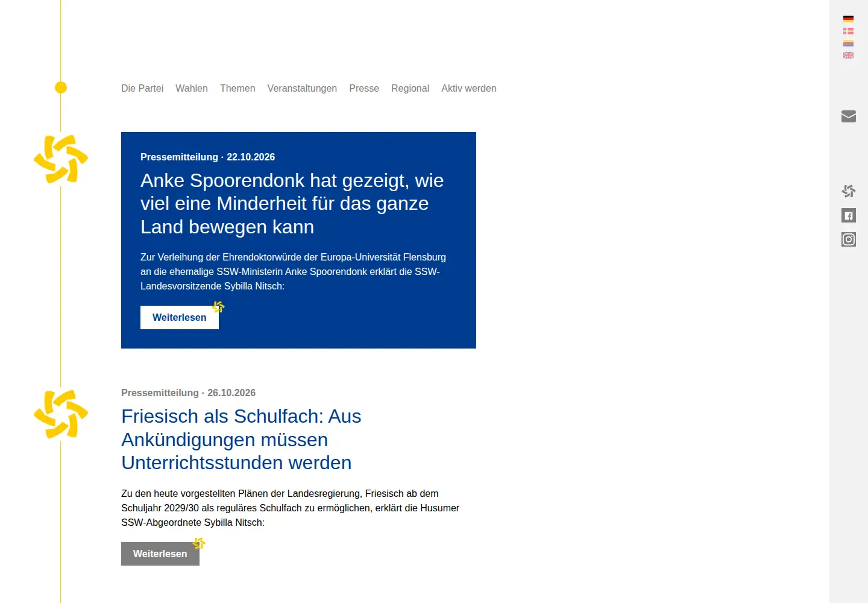This screenshot has height=603, width=868.
Task: Open the Regional menu item
Action: point(410,88)
